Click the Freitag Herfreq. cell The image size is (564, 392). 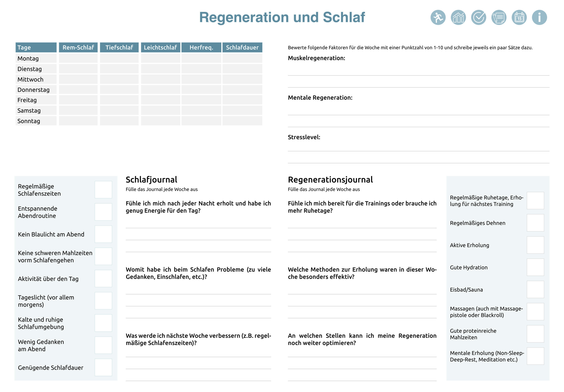click(201, 100)
